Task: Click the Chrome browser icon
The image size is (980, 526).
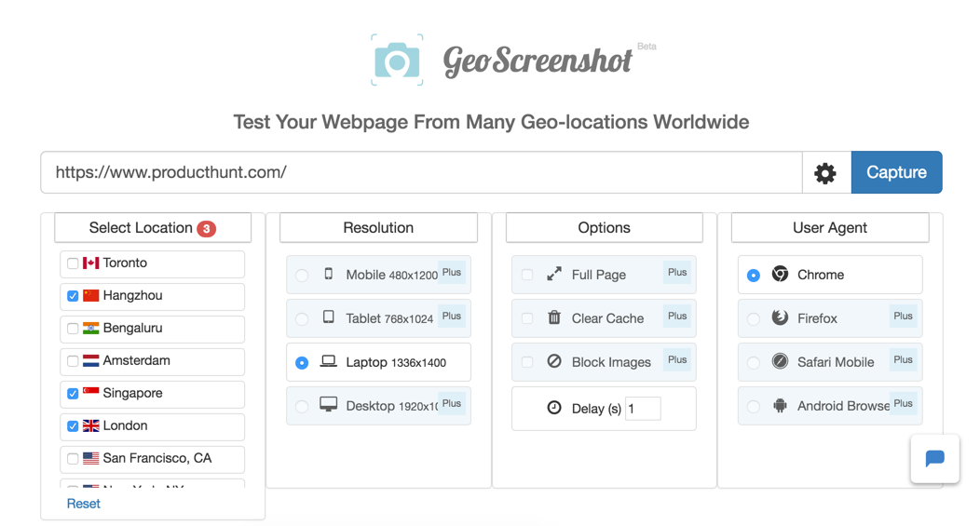Action: point(780,274)
